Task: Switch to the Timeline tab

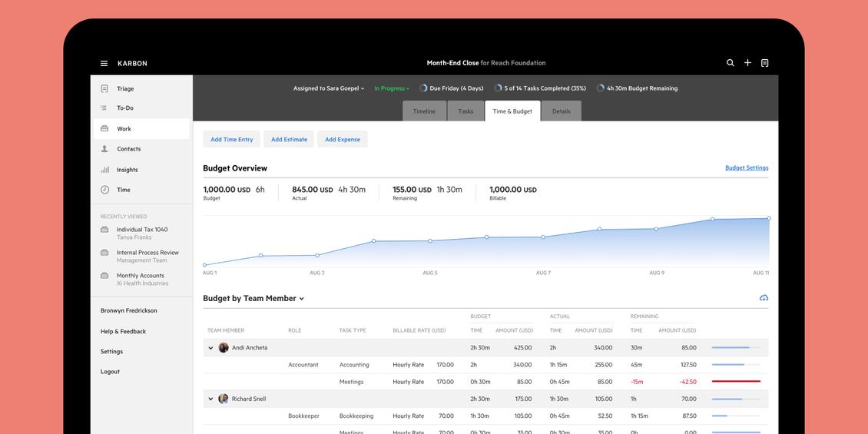Action: coord(424,111)
